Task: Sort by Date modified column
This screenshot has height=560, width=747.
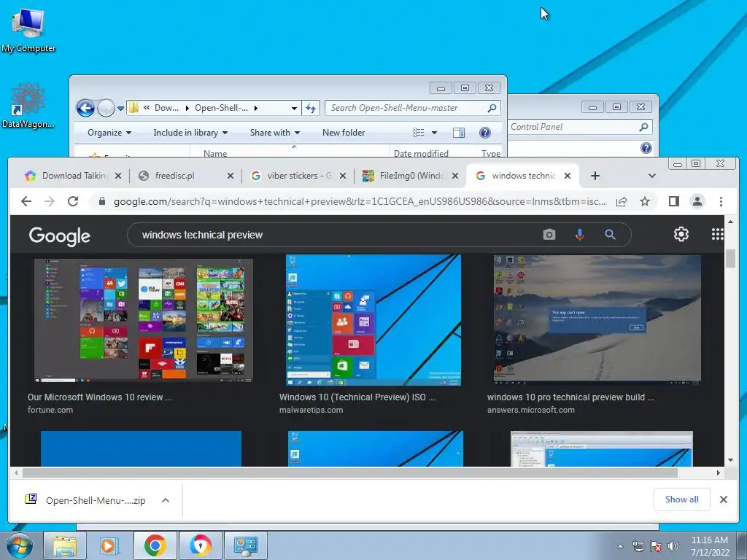Action: tap(421, 153)
